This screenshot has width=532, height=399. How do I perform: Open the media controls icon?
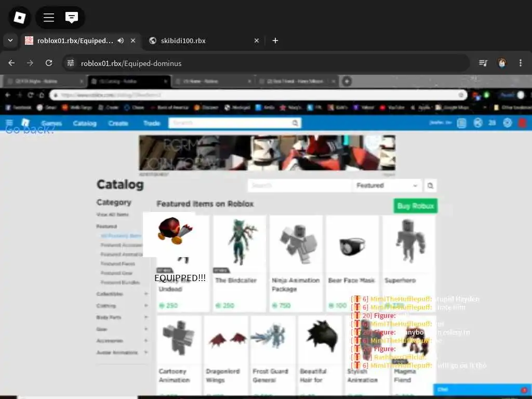483,63
